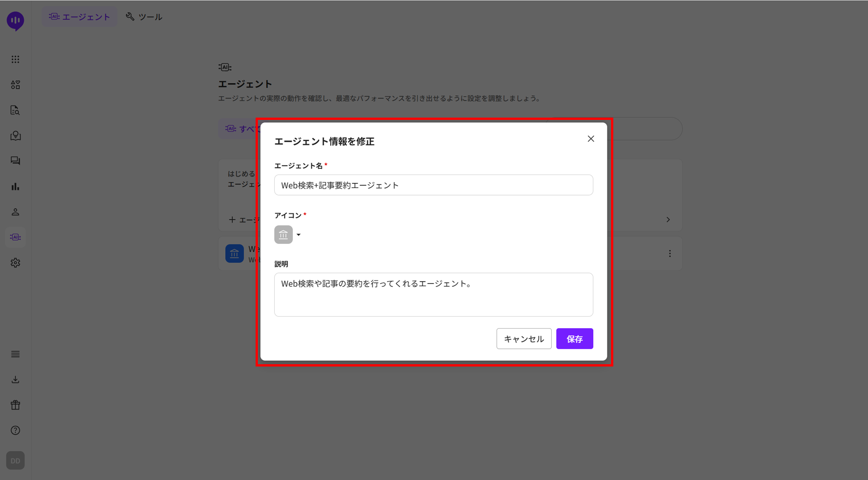Open the help question mark icon
Image resolution: width=868 pixels, height=480 pixels.
coord(15,430)
